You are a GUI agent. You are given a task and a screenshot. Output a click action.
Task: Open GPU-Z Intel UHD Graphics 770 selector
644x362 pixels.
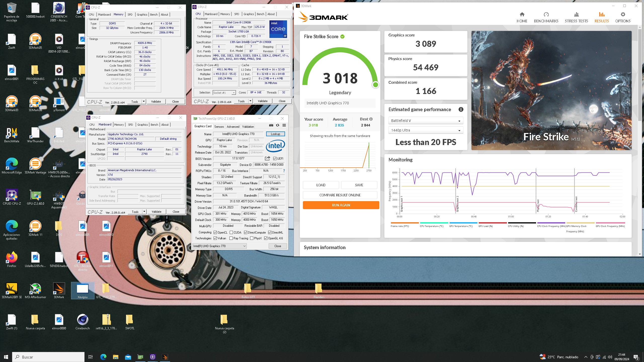pos(219,246)
